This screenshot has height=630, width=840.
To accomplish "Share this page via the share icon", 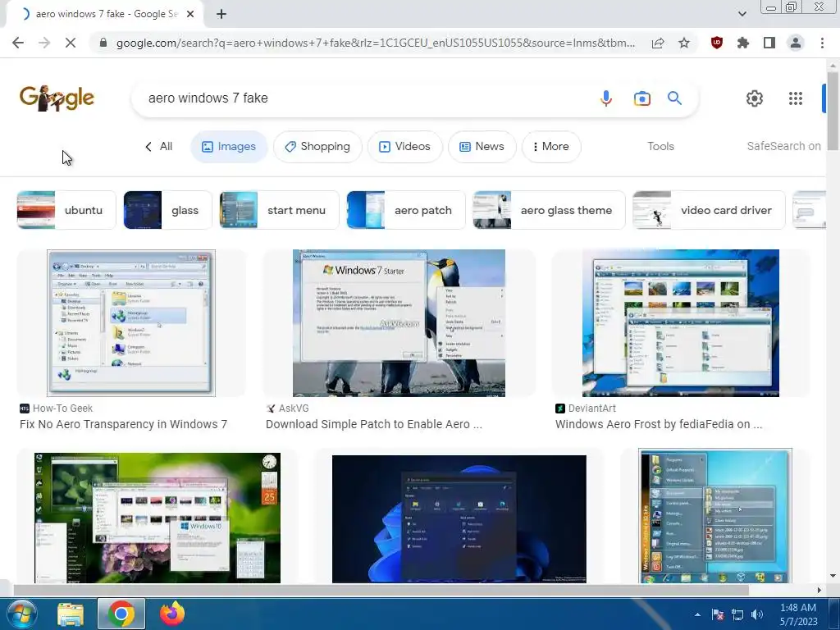I will pos(658,43).
